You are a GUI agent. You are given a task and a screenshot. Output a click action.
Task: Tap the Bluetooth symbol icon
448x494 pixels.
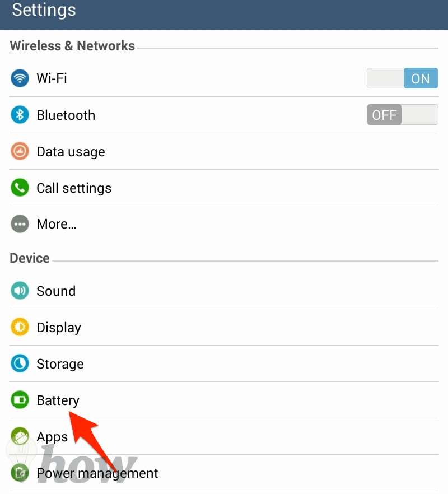point(20,115)
